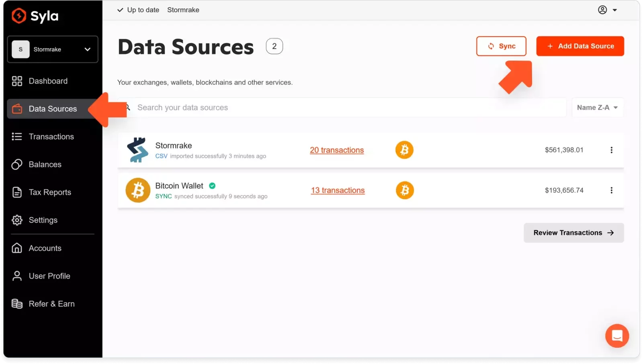Click the Bitcoin icon in Bitcoin Wallet row
The height and width of the screenshot is (364, 643).
coord(405,190)
